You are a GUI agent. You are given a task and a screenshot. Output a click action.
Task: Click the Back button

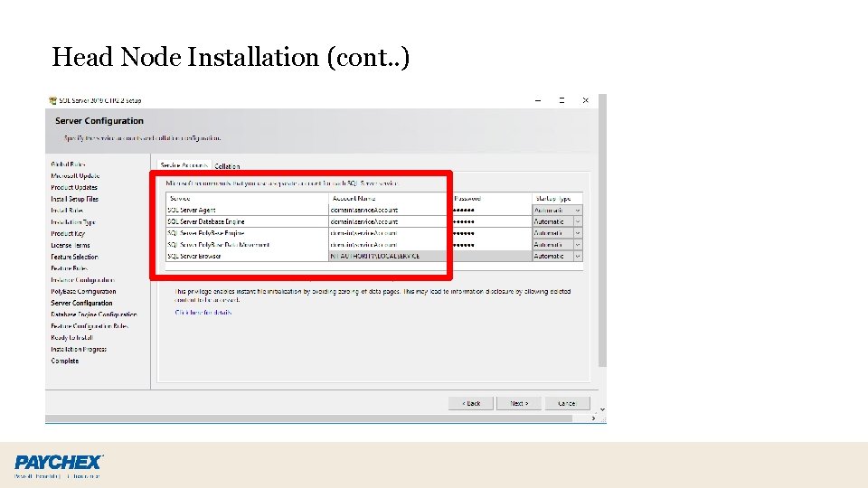pyautogui.click(x=470, y=403)
